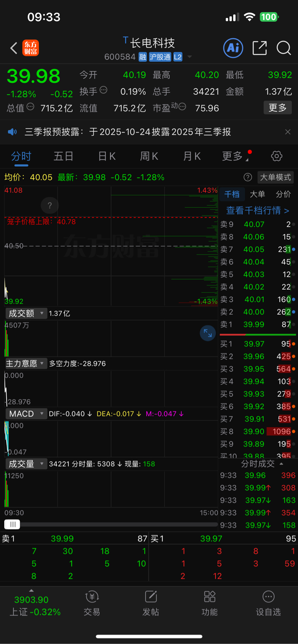Tap the 上证 3903.90 index value
The height and width of the screenshot is (644, 298).
[x=31, y=600]
